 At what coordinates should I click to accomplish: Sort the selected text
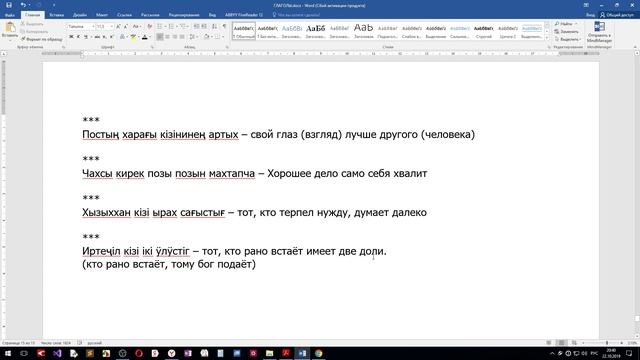(215, 27)
